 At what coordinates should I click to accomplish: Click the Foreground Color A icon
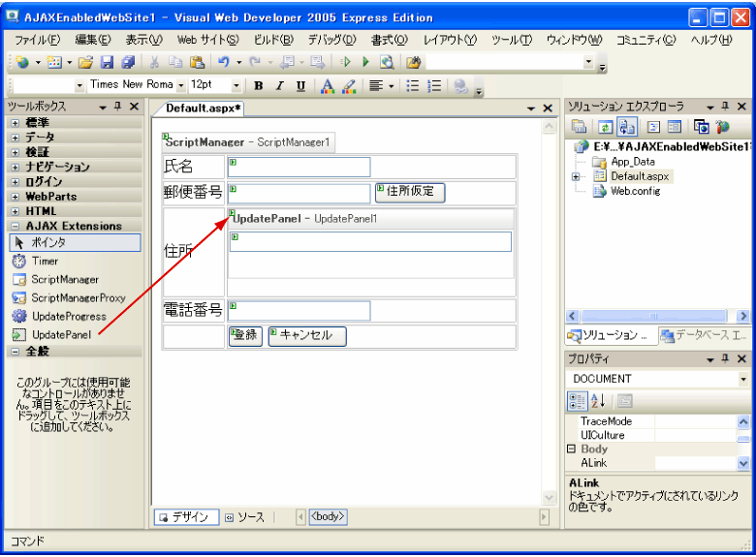coord(328,86)
